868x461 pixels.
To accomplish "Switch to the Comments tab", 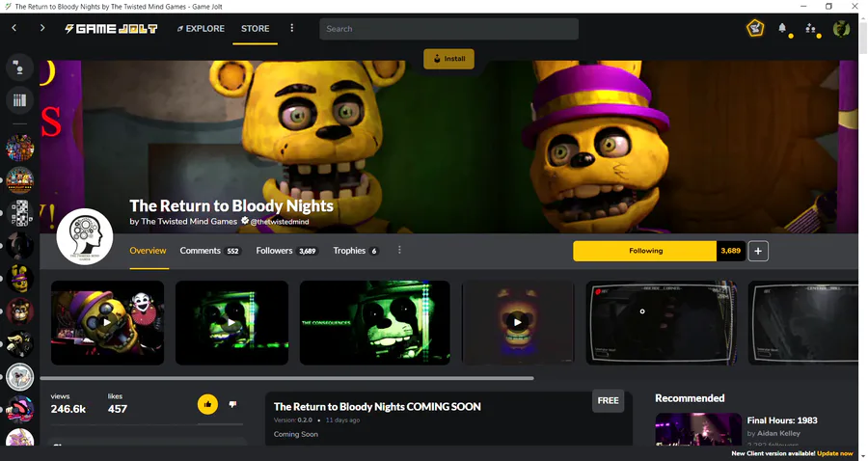I will click(209, 251).
